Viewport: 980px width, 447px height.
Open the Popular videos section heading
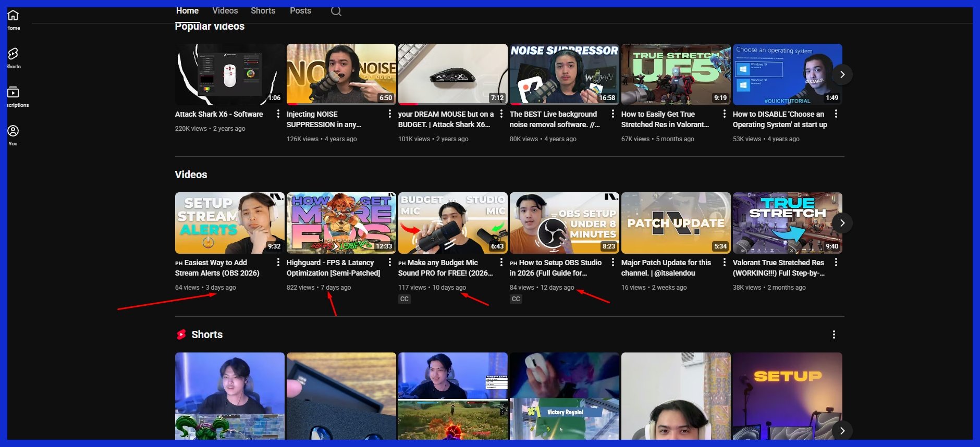pyautogui.click(x=210, y=27)
